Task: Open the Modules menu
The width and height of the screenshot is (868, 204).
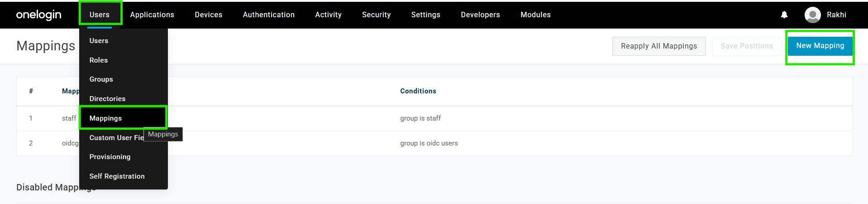Action: (x=536, y=15)
